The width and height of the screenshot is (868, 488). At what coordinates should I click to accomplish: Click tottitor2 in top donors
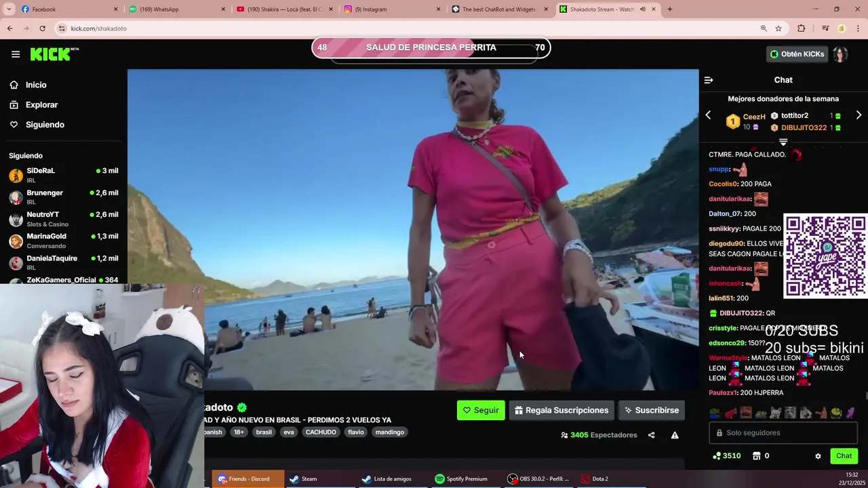pyautogui.click(x=795, y=116)
